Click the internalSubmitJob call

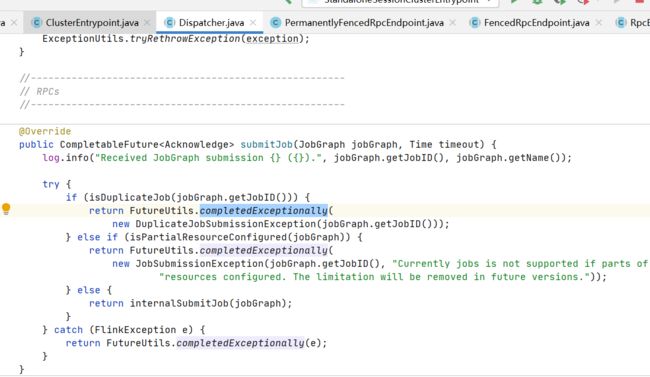tap(179, 304)
